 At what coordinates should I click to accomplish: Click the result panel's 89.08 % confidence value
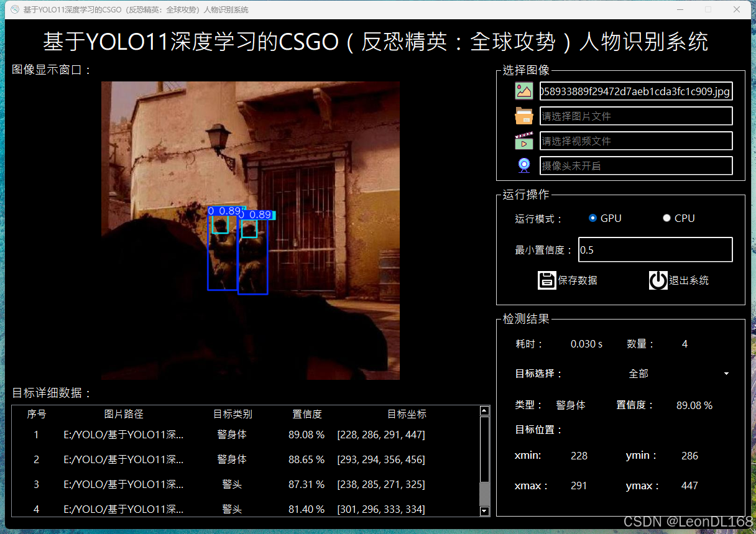[694, 405]
